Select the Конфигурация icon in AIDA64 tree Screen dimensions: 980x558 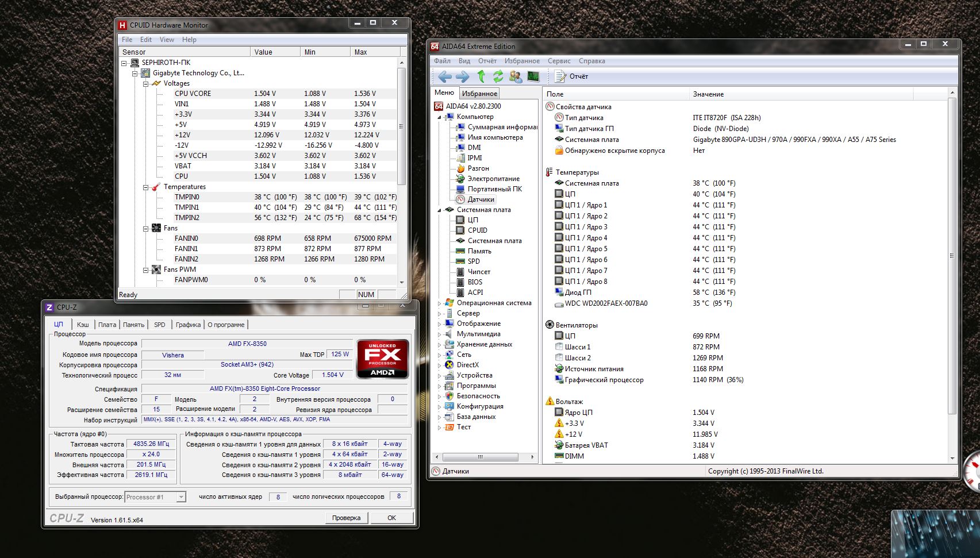[449, 406]
